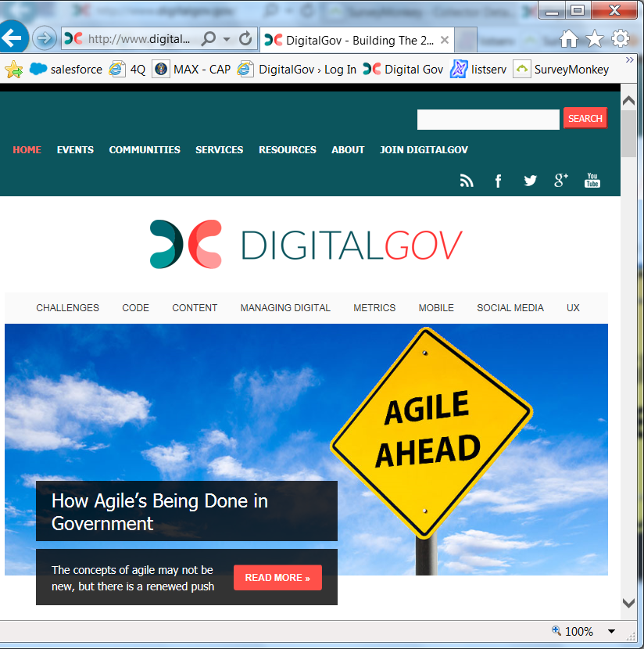644x649 pixels.
Task: Open the YouTube icon
Action: tap(592, 181)
